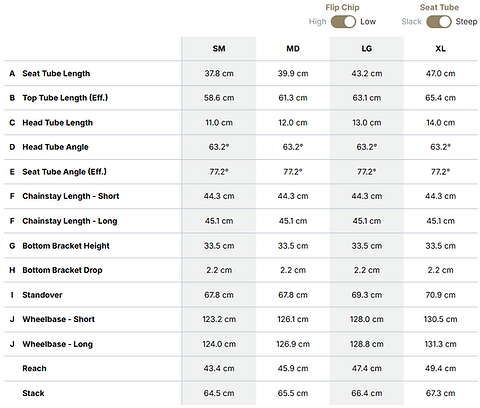
Task: Click the Reach row label
Action: 34,368
